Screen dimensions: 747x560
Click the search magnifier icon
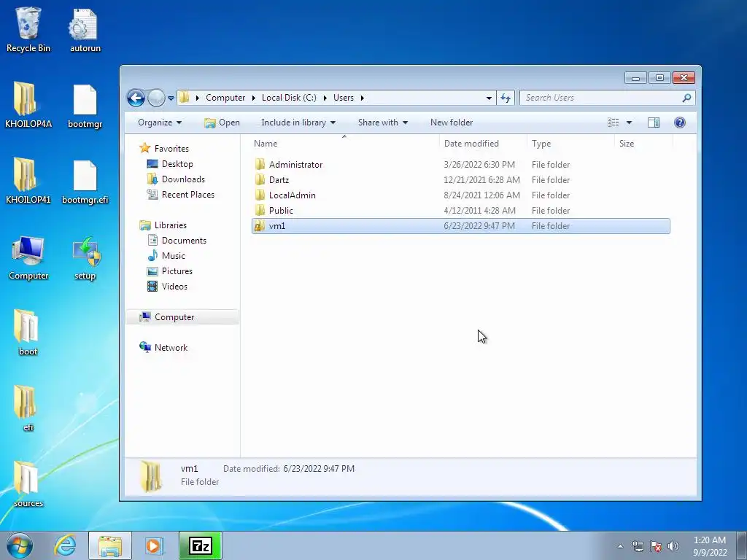coord(686,98)
